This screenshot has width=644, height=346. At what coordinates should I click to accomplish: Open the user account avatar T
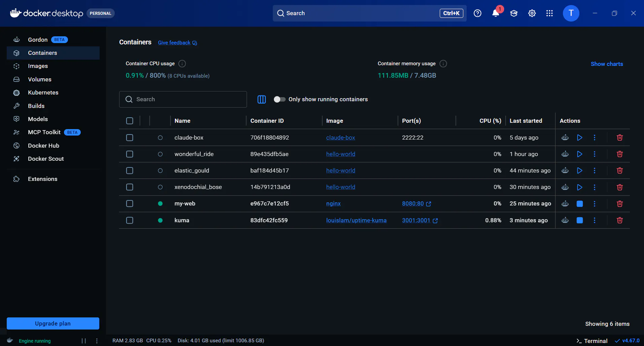click(x=571, y=13)
